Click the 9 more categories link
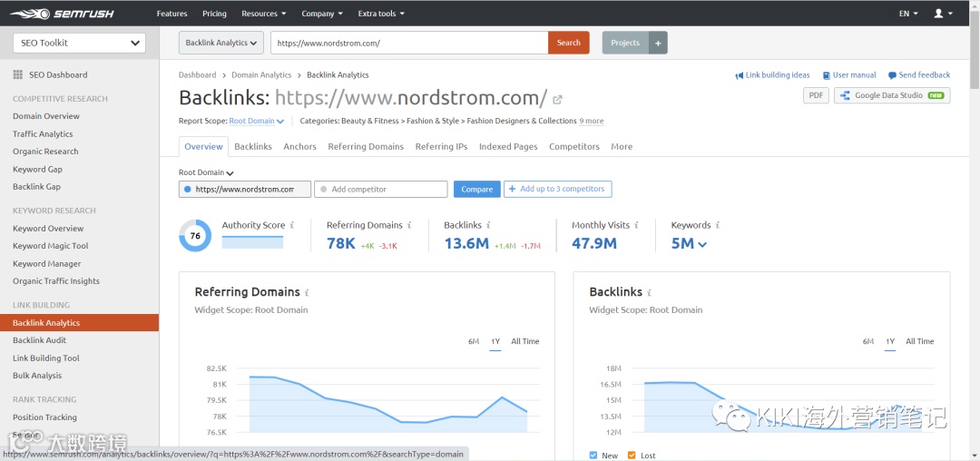This screenshot has height=461, width=980. tap(592, 122)
